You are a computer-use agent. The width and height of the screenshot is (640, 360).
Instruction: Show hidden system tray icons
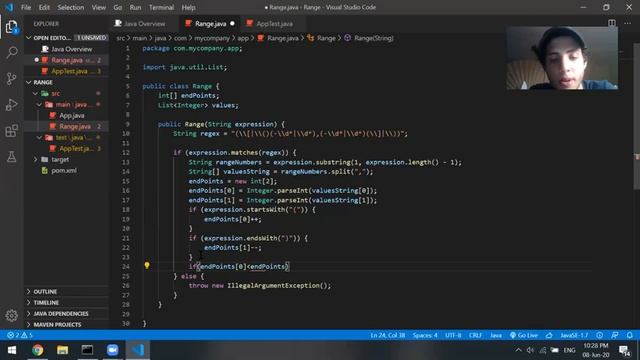[x=518, y=350]
